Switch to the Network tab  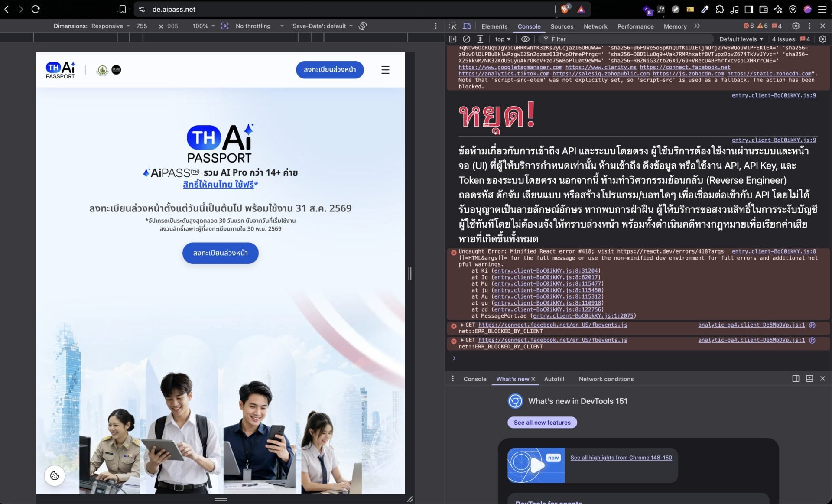coord(595,26)
